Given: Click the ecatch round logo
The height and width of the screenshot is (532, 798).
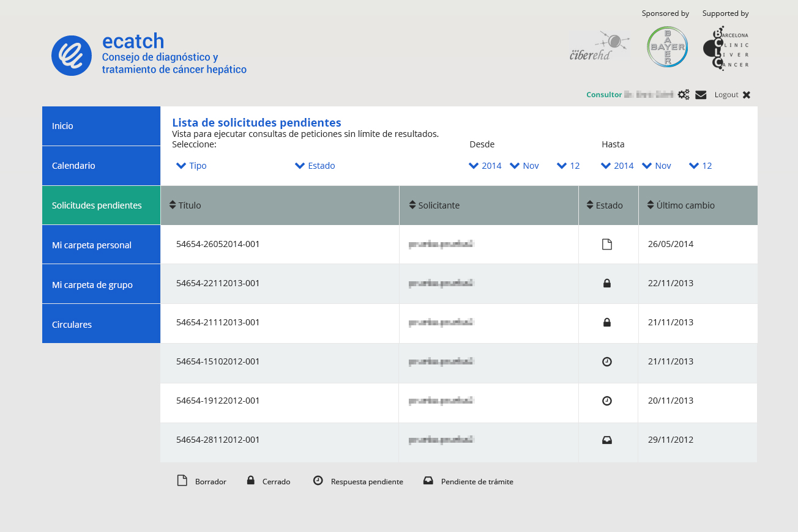Looking at the screenshot, I should [72, 56].
